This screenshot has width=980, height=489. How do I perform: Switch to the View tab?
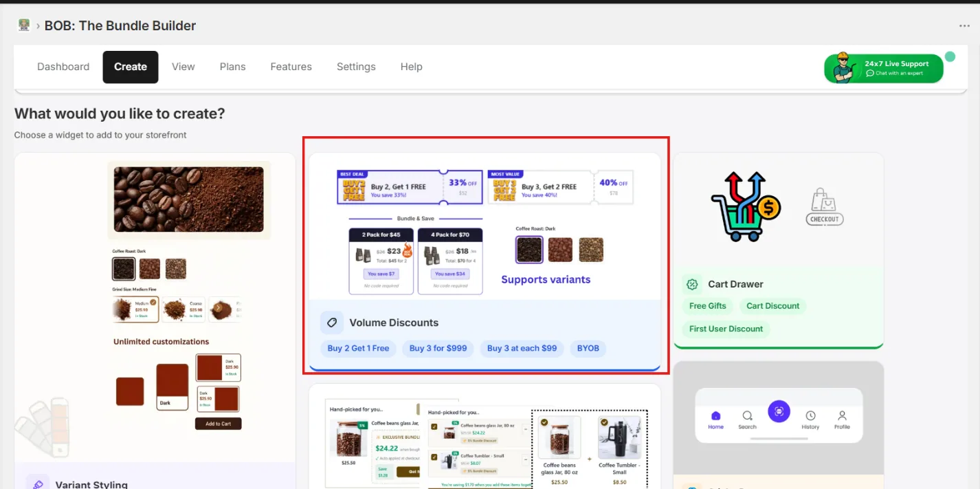pyautogui.click(x=183, y=67)
